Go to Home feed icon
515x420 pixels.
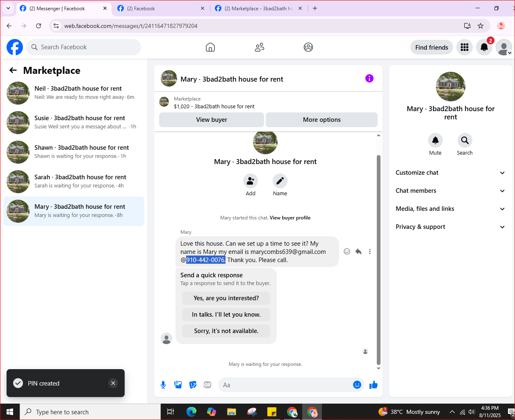click(210, 47)
